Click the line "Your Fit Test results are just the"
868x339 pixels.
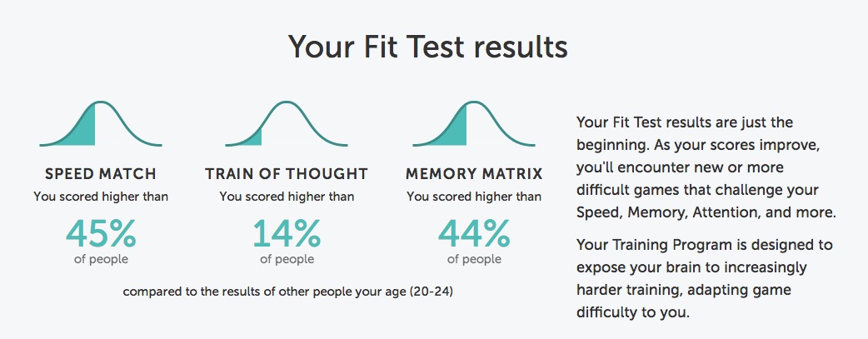click(684, 122)
